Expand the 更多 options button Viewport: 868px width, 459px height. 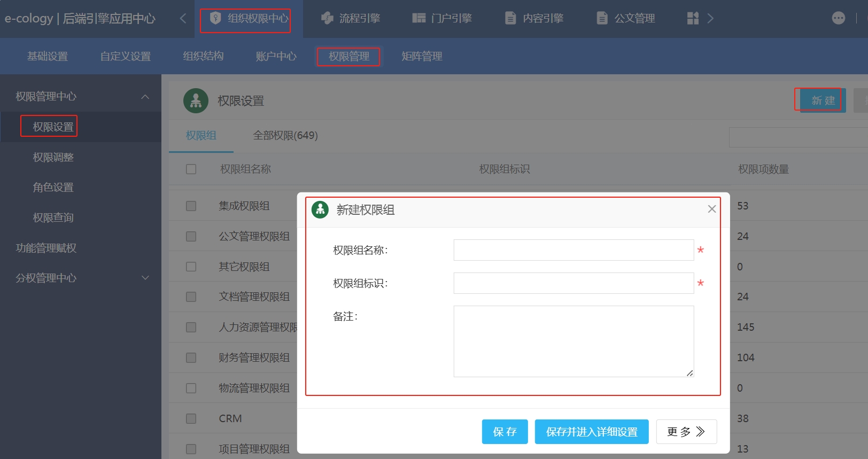pos(686,432)
